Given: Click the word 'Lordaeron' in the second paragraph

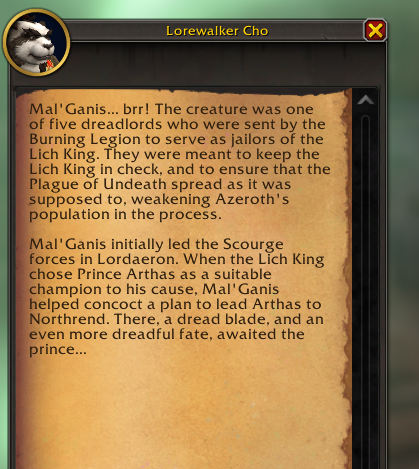Looking at the screenshot, I should (138, 259).
